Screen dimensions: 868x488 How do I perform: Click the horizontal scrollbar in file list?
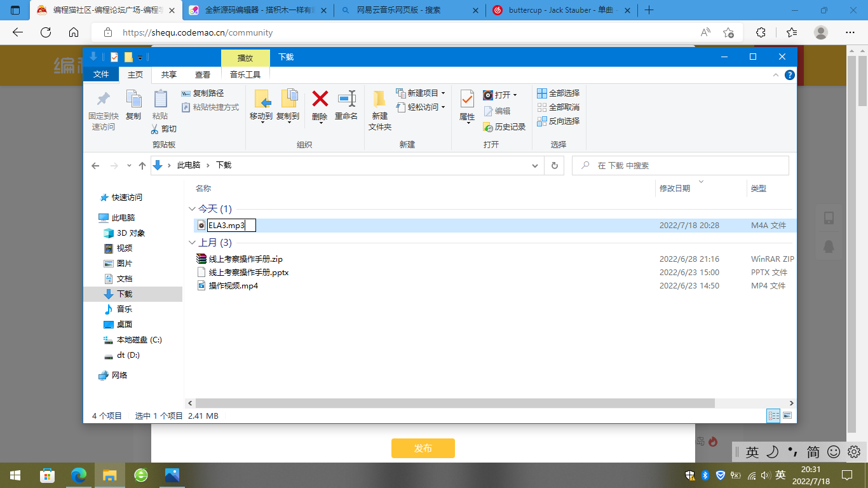coord(455,403)
